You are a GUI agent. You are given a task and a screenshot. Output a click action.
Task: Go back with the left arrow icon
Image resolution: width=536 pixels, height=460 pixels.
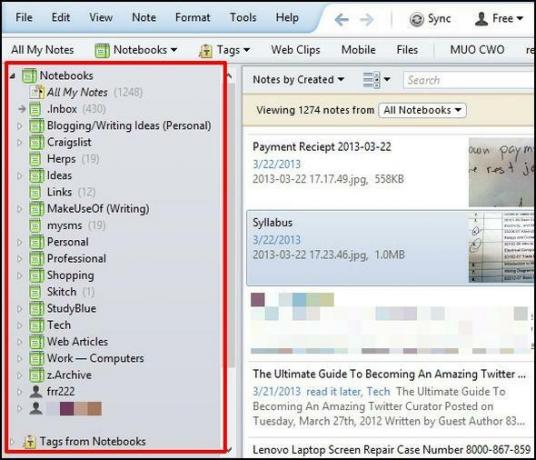(341, 19)
